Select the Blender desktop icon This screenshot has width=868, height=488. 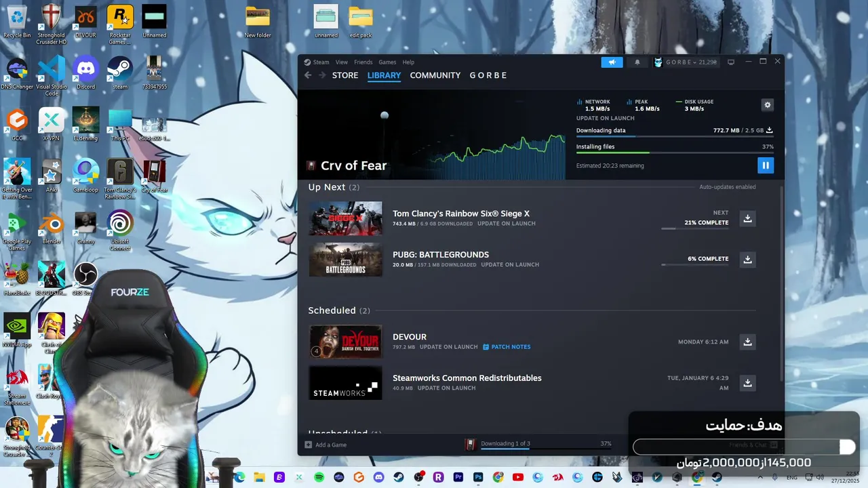click(x=52, y=228)
